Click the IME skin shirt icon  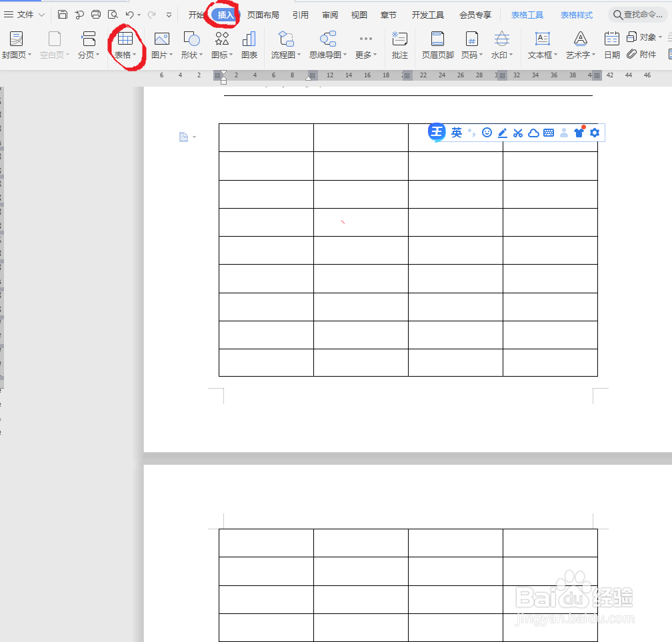579,133
